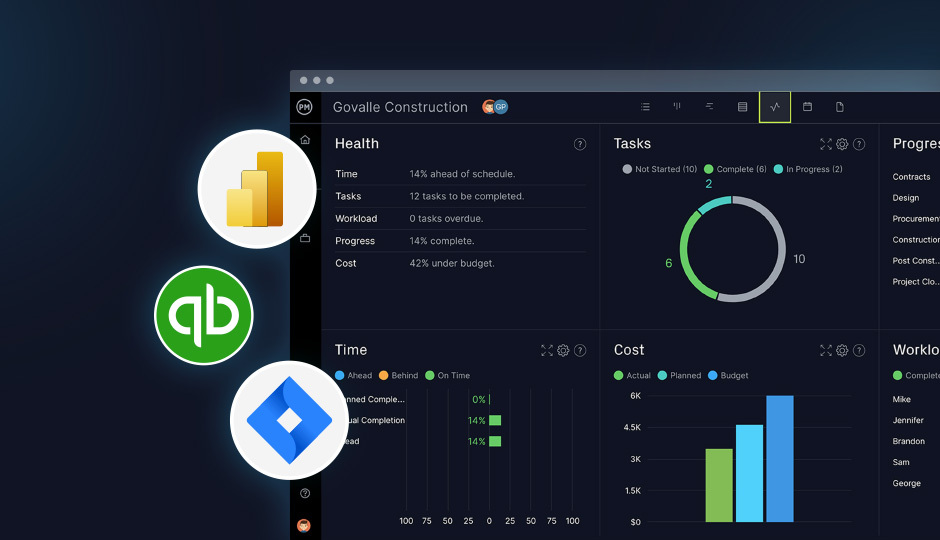Open the Tasks widget settings gear
940x540 pixels.
(x=842, y=144)
